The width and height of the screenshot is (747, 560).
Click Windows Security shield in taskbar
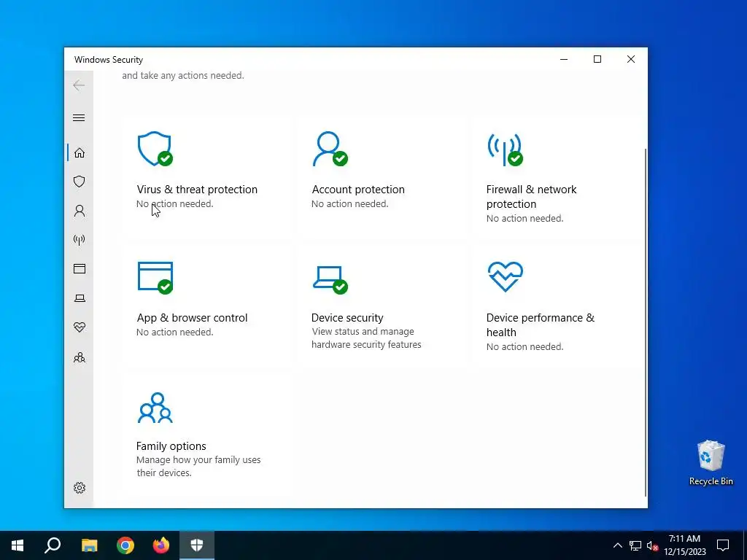(x=197, y=545)
